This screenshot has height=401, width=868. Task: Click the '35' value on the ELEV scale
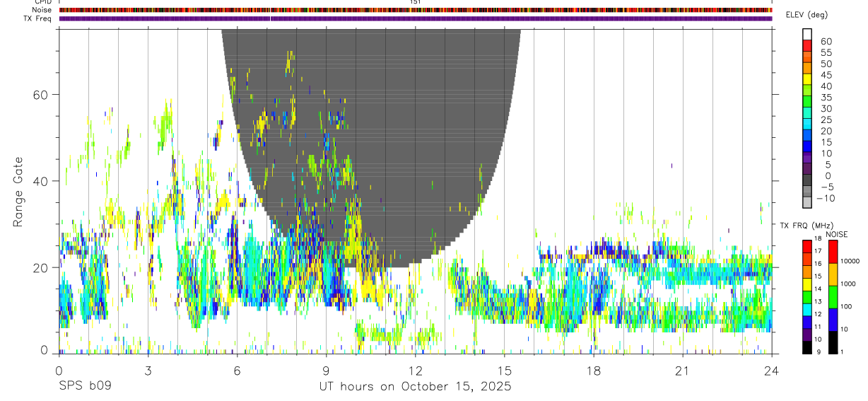[x=826, y=98]
